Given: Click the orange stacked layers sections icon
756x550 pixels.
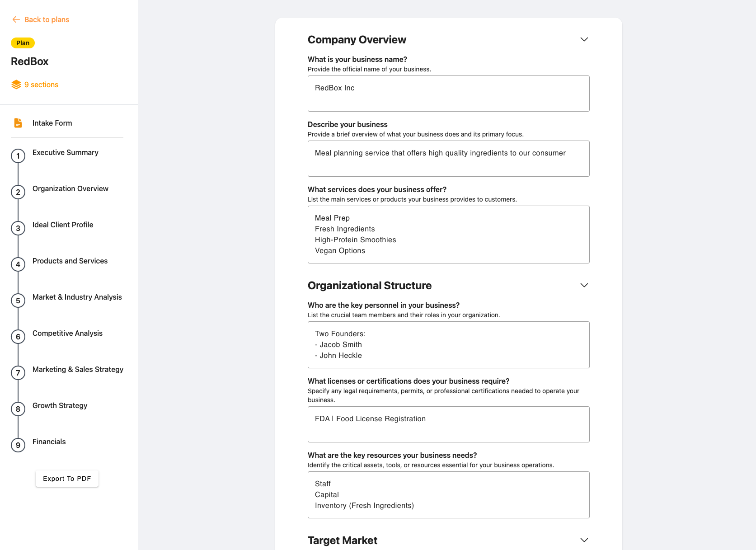Looking at the screenshot, I should [x=16, y=85].
